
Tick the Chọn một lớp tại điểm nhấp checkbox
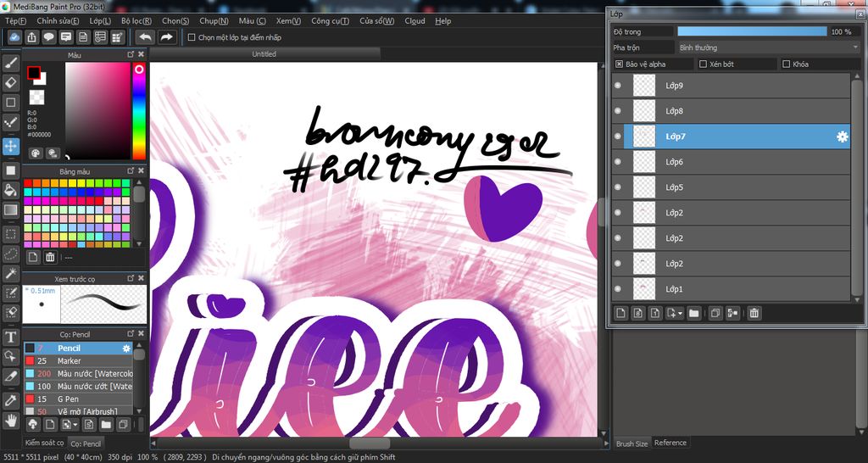(x=192, y=37)
